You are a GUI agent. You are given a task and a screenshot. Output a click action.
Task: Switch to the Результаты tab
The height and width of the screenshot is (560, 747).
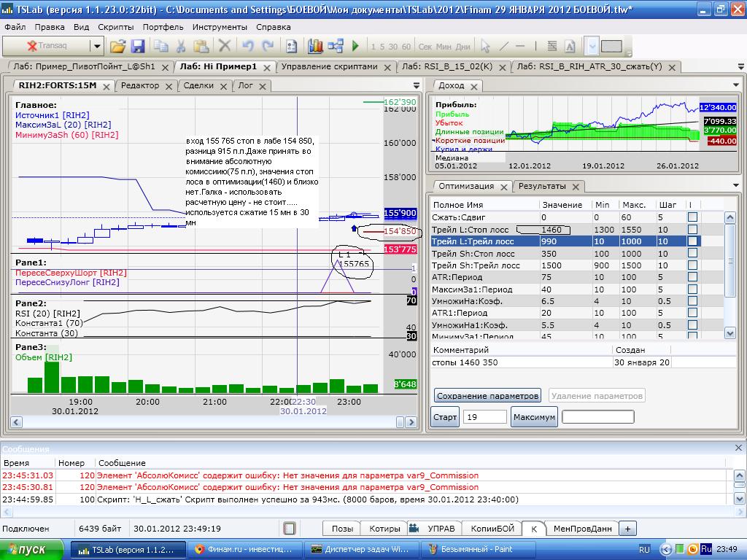541,186
